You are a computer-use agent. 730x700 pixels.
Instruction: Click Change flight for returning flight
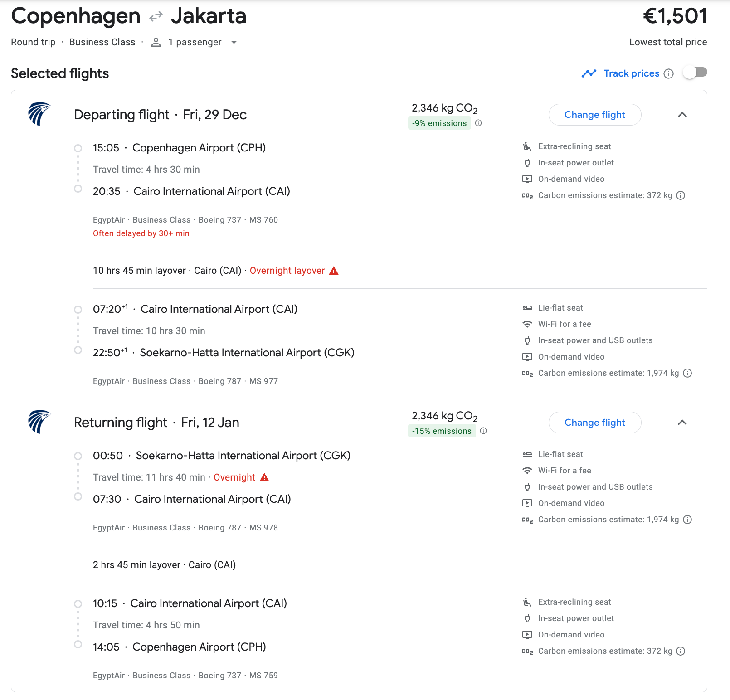594,423
